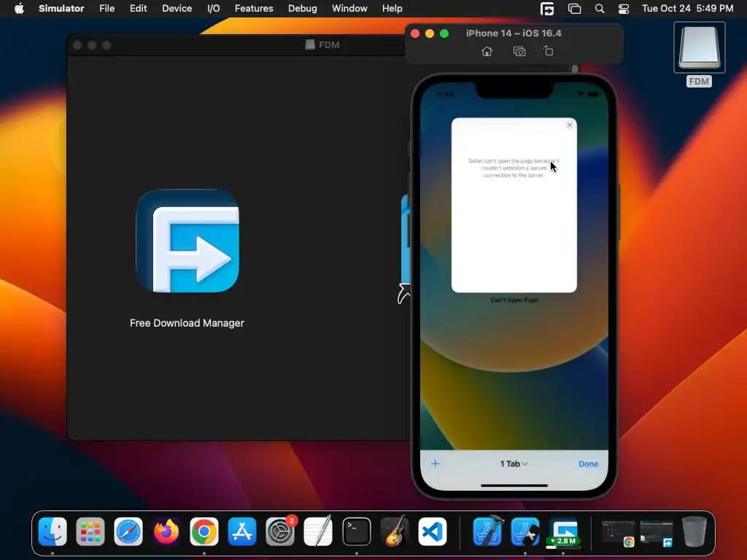Expand the 1 Tab group dropdown
The image size is (747, 560).
(x=514, y=464)
